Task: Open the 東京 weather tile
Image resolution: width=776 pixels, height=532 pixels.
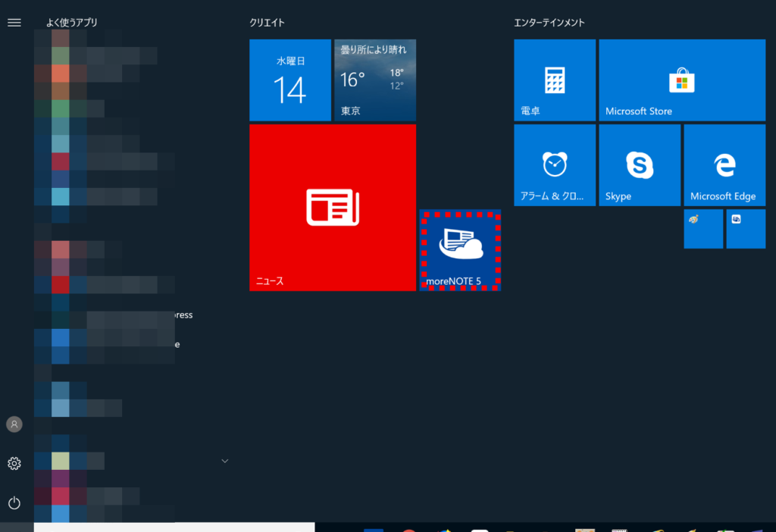Action: [x=375, y=80]
